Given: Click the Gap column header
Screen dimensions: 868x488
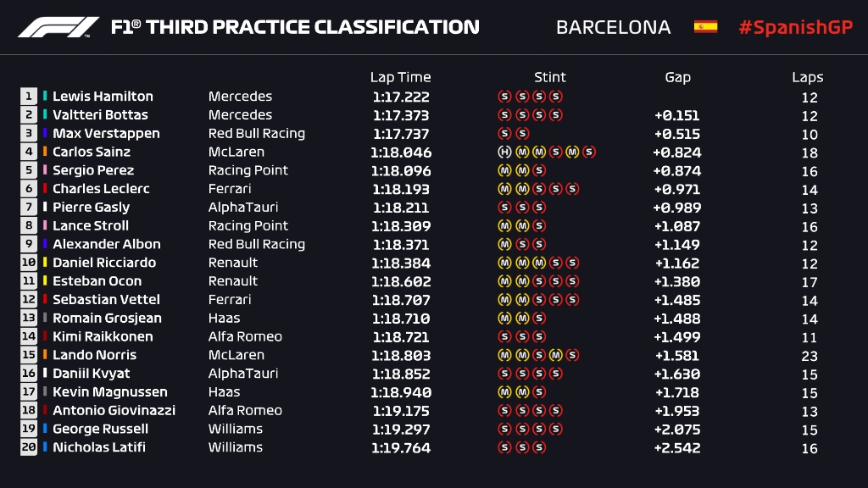Looking at the screenshot, I should [x=677, y=77].
